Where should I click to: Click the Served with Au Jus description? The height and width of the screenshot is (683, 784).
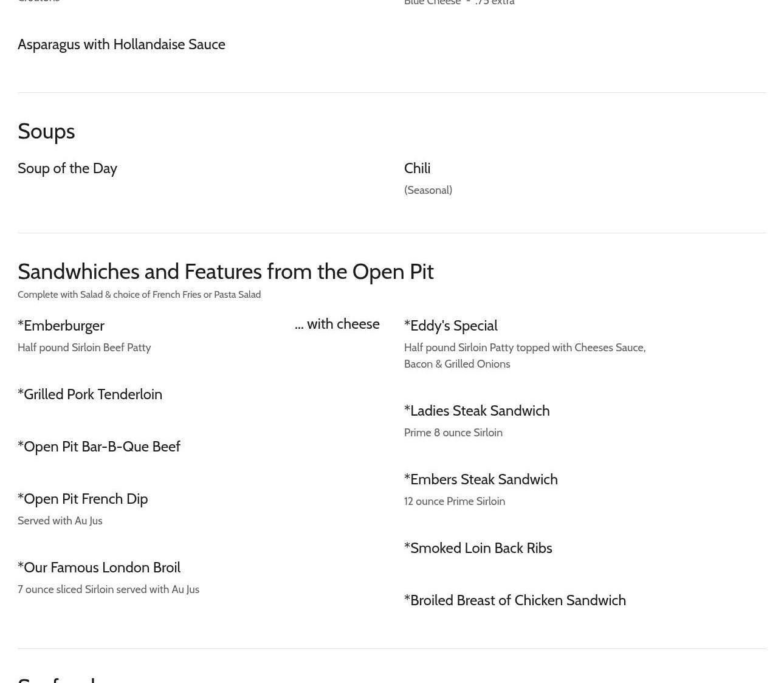click(x=60, y=521)
